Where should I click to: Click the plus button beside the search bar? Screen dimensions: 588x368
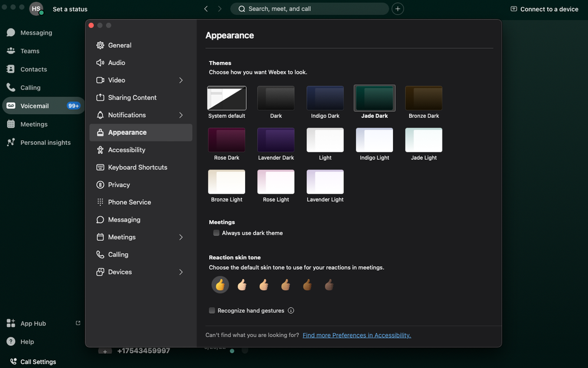(398, 9)
